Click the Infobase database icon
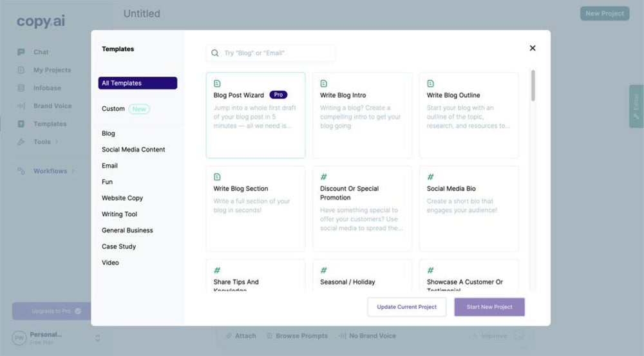Viewport: 644px width, 356px height. coord(21,88)
